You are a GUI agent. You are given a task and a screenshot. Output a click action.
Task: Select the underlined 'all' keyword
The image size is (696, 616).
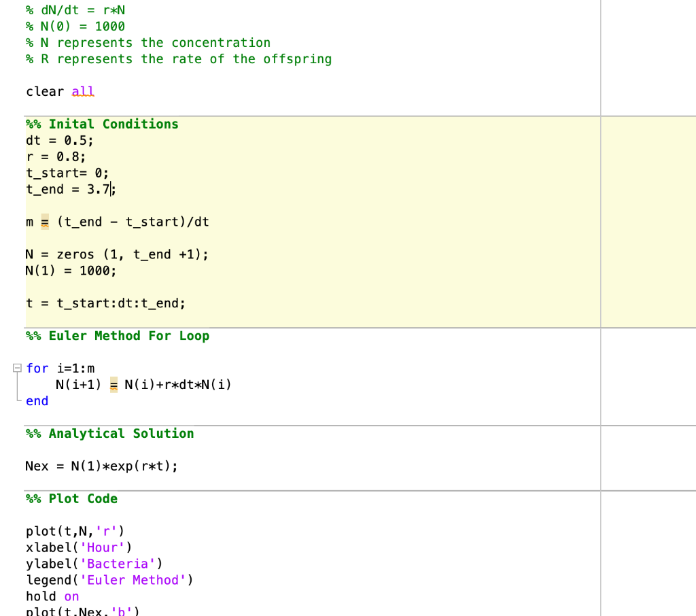[83, 92]
